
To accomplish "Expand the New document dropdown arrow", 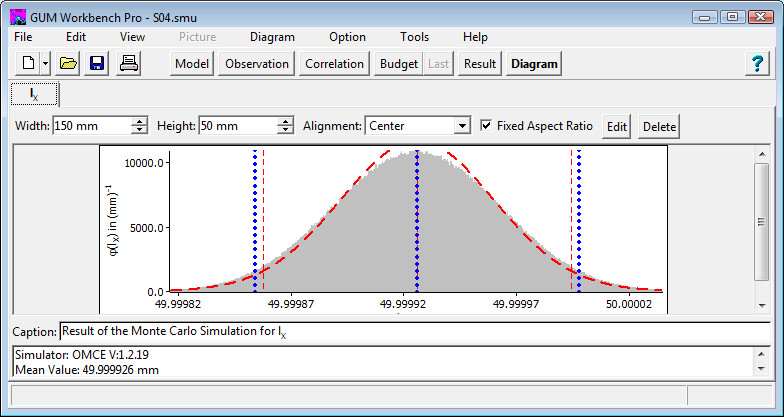I will 45,64.
